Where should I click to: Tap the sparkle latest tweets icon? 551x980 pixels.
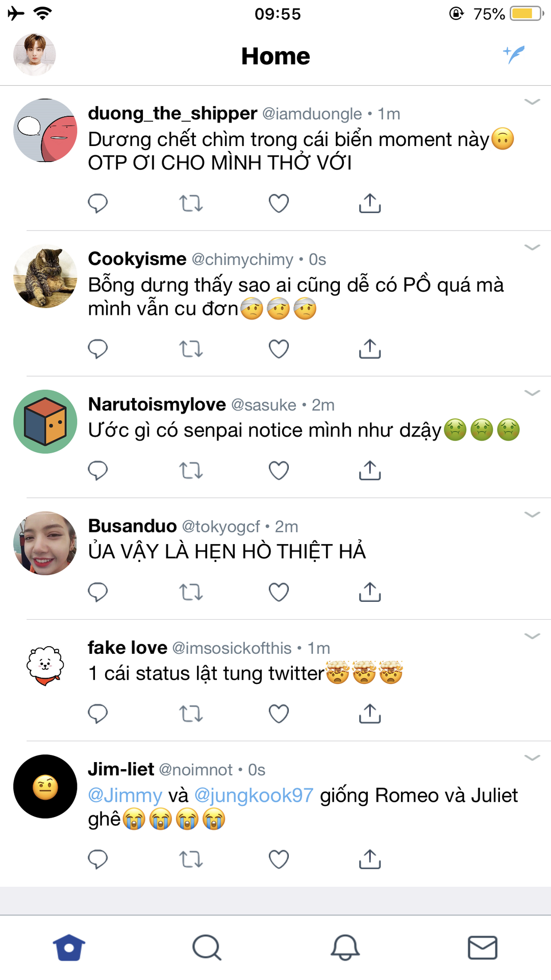tap(514, 54)
